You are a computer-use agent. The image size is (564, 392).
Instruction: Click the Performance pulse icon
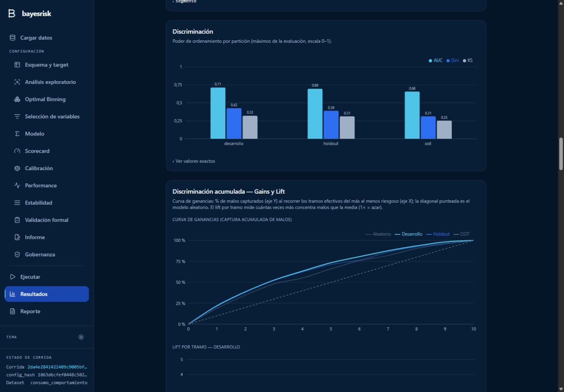click(x=17, y=185)
